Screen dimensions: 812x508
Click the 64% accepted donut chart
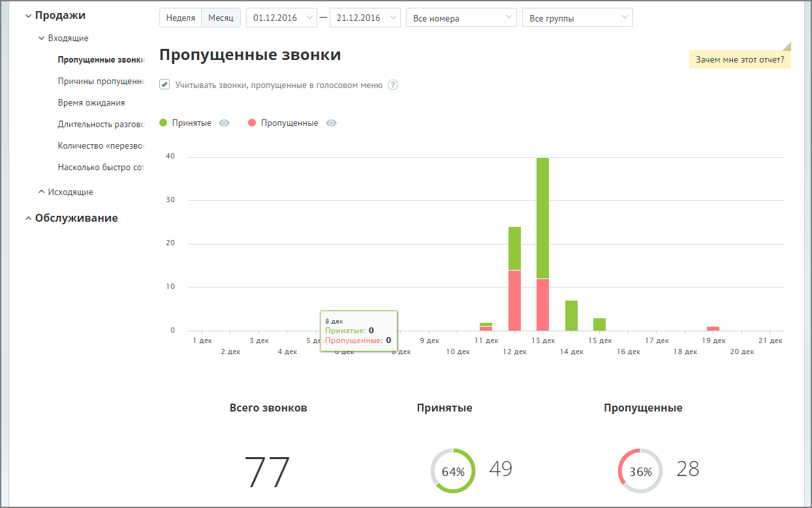pos(453,471)
